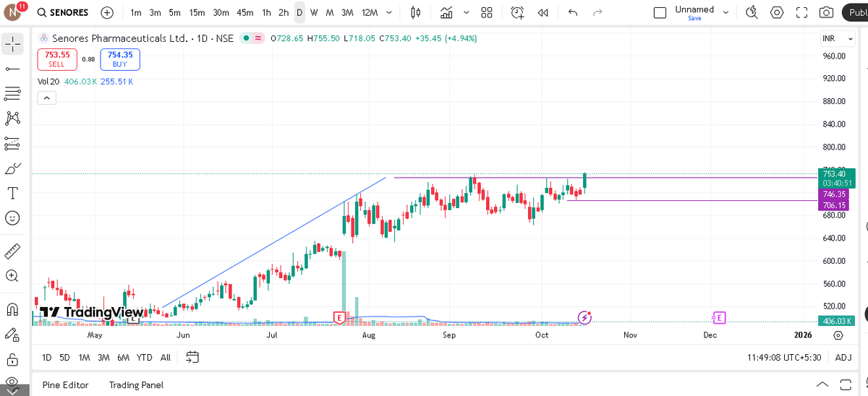The width and height of the screenshot is (868, 396).
Task: Activate the zoom in tool
Action: pos(12,275)
